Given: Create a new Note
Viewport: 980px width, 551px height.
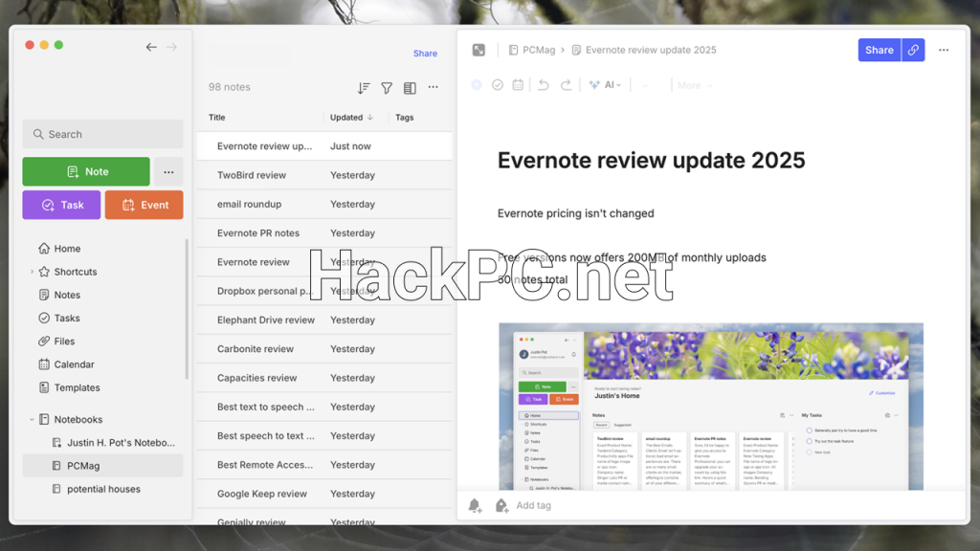Looking at the screenshot, I should pos(86,171).
